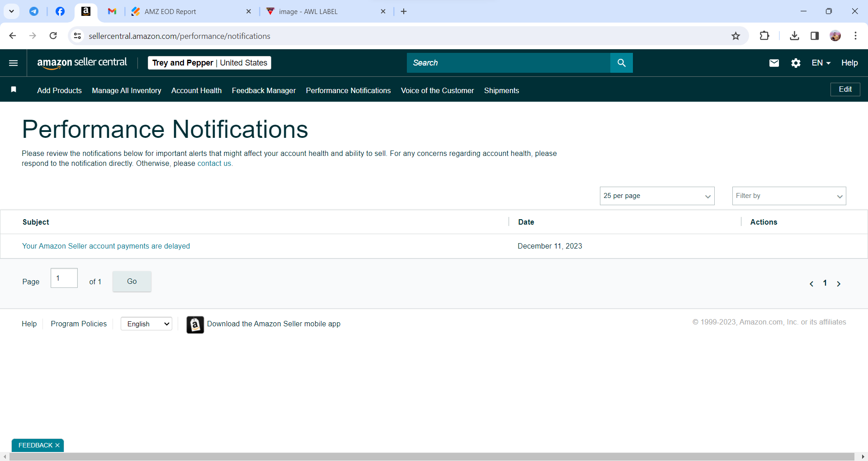Open the Chrome profile avatar
The height and width of the screenshot is (461, 868).
pos(835,36)
